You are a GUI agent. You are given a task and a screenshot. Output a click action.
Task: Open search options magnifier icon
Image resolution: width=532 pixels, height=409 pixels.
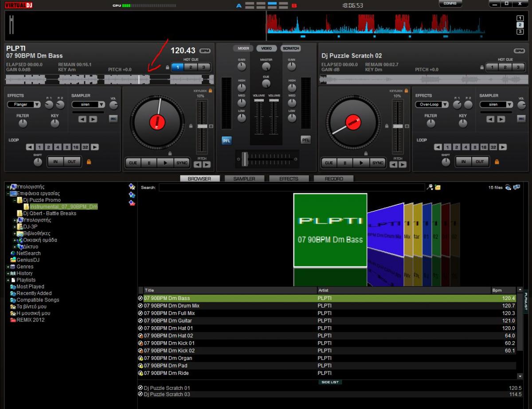tap(429, 187)
